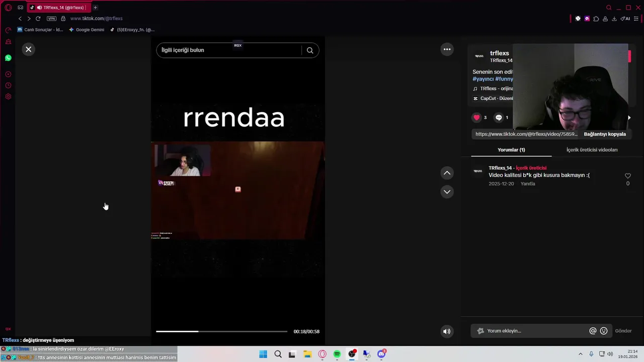Viewport: 644px width, 362px height.
Task: Open the extensions cube icon
Action: click(x=596, y=19)
